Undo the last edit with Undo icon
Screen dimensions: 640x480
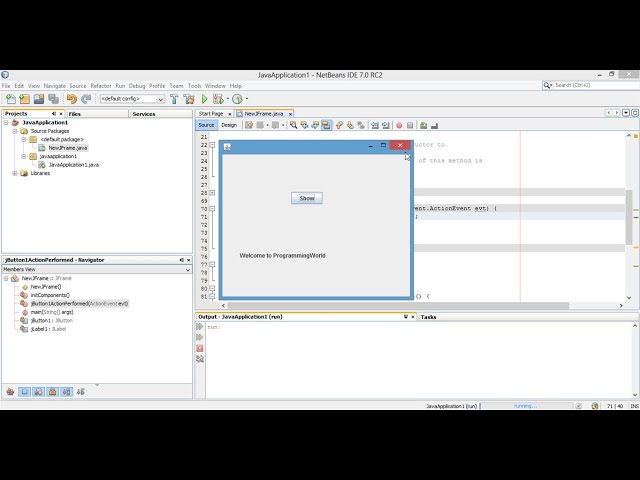72,99
